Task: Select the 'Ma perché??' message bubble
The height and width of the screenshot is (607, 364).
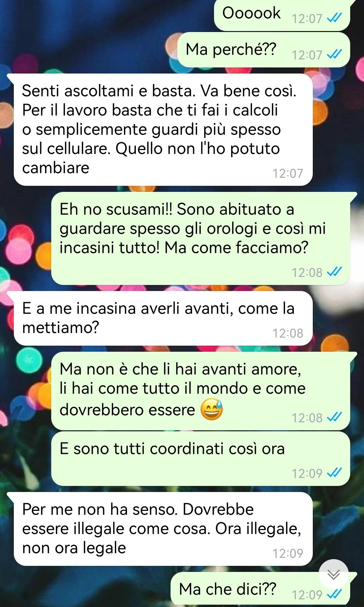Action: point(264,50)
